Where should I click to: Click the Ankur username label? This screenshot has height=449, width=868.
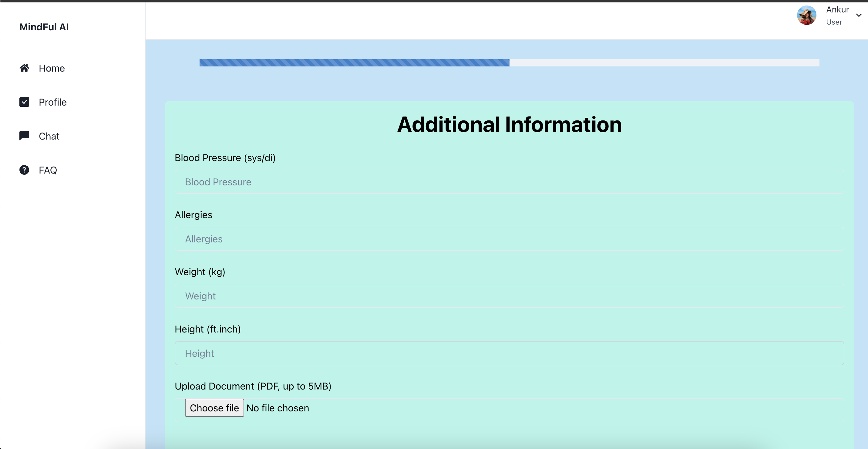click(x=837, y=10)
